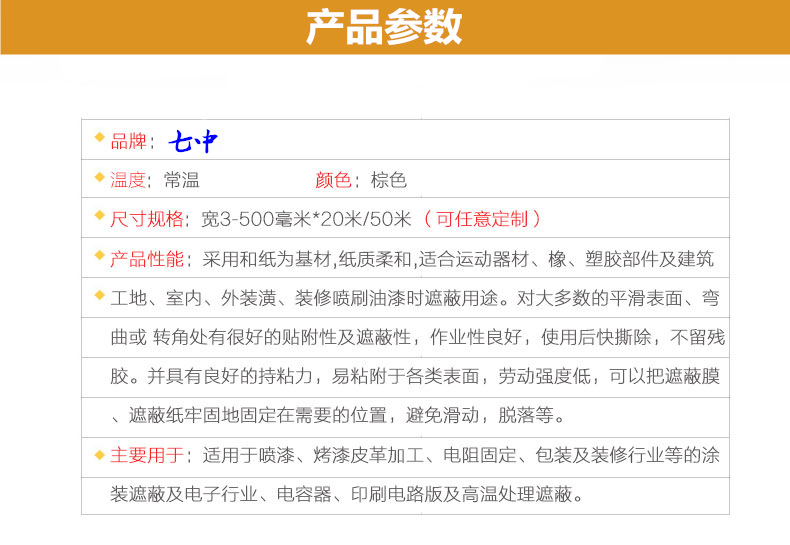Click the line starting 工地、室内、外装潢
This screenshot has height=545, width=790.
pos(415,298)
